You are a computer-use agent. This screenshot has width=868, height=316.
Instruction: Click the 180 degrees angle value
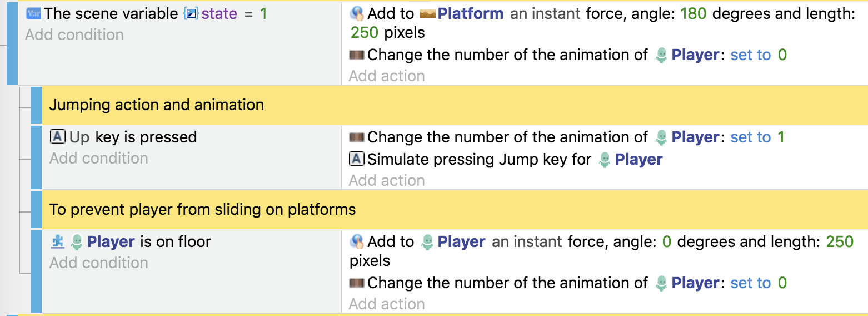(x=693, y=13)
